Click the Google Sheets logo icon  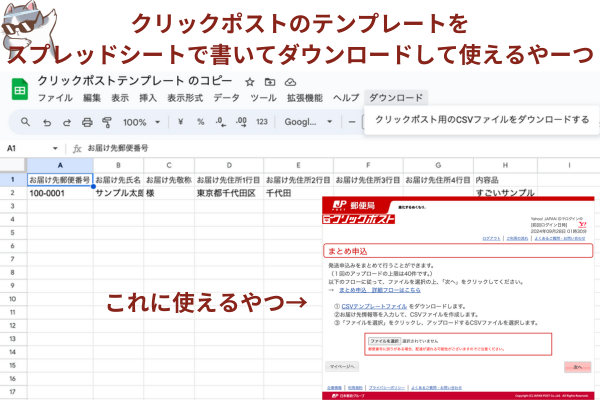tap(20, 89)
